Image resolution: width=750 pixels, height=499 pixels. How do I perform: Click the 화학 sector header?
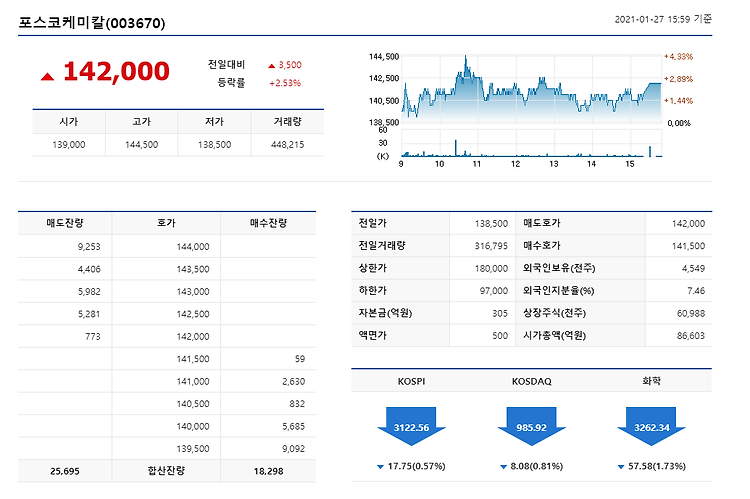coord(651,381)
